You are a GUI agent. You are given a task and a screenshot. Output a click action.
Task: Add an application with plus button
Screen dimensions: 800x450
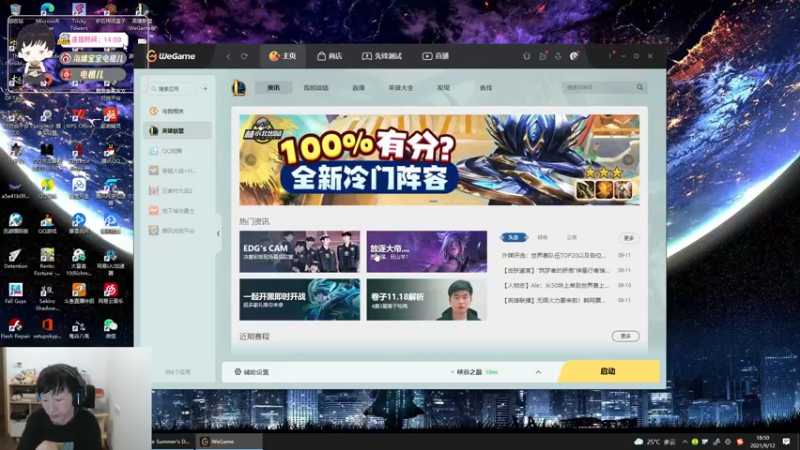point(205,89)
